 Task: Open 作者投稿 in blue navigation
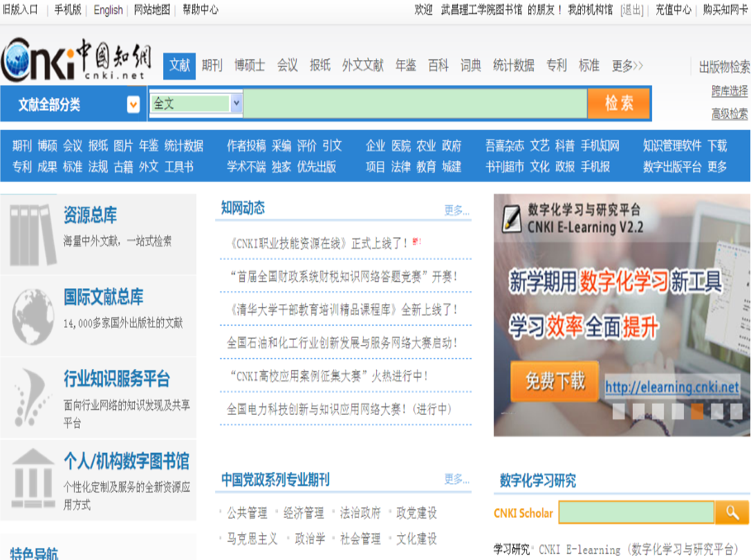pyautogui.click(x=246, y=145)
